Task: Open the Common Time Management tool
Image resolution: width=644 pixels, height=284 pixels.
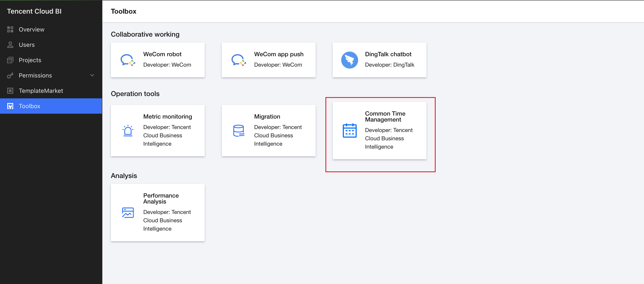Action: [385, 116]
